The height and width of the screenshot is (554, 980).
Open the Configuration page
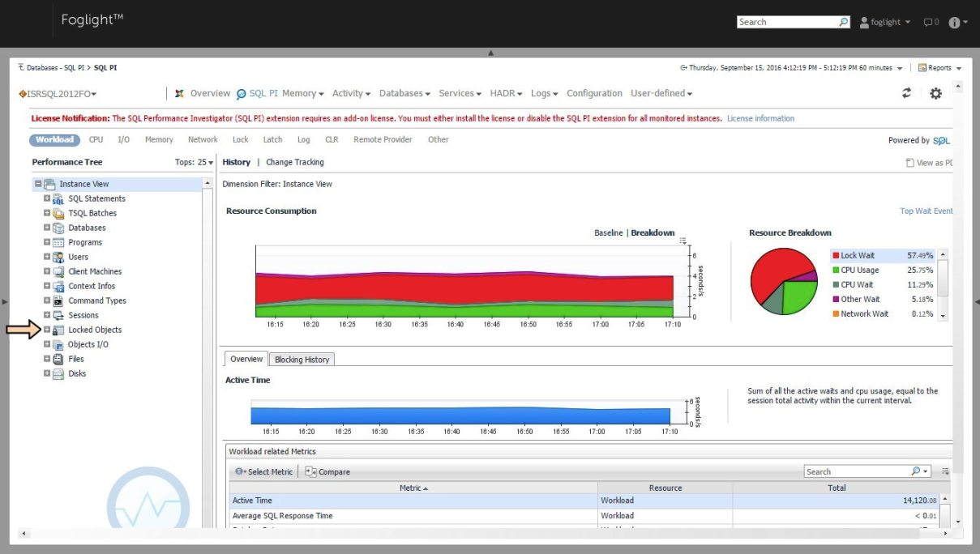[594, 93]
